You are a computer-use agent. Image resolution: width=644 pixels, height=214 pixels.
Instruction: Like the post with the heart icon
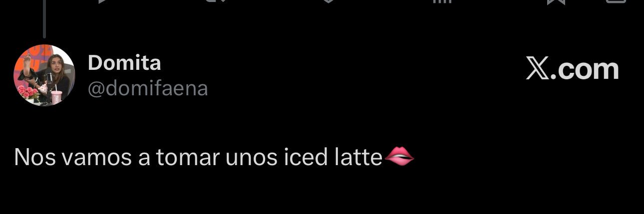(327, 1)
